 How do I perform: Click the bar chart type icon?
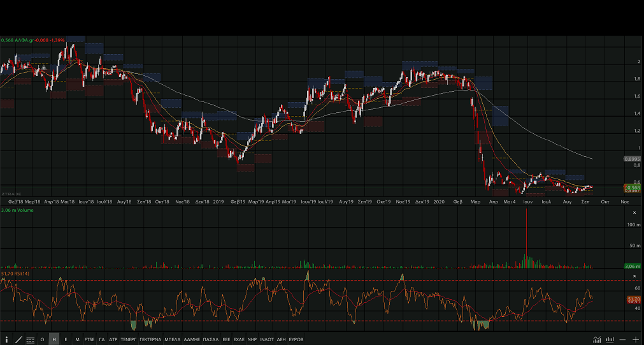tap(610, 340)
